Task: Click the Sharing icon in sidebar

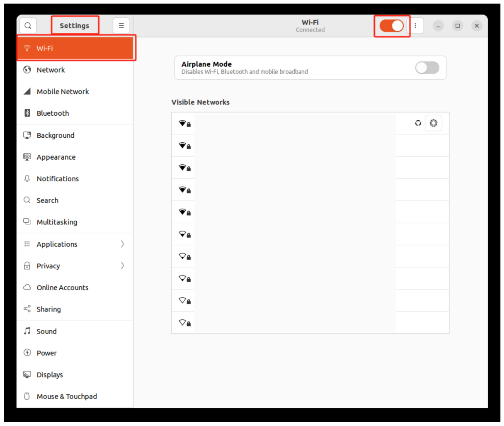Action: pos(27,309)
